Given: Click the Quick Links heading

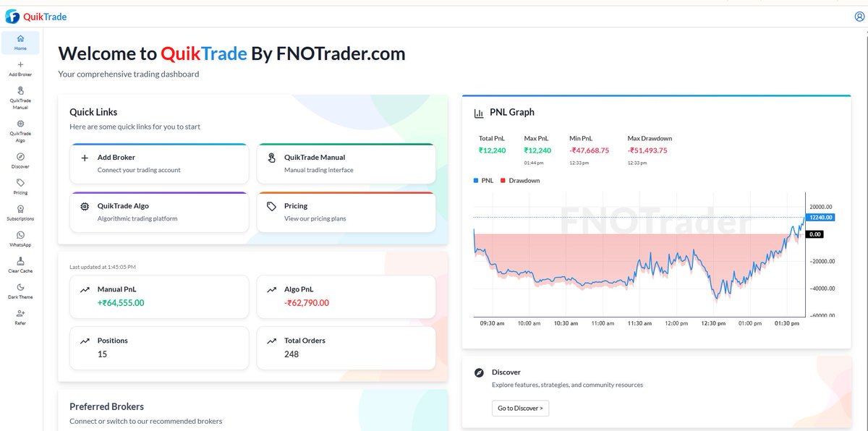Looking at the screenshot, I should [93, 112].
